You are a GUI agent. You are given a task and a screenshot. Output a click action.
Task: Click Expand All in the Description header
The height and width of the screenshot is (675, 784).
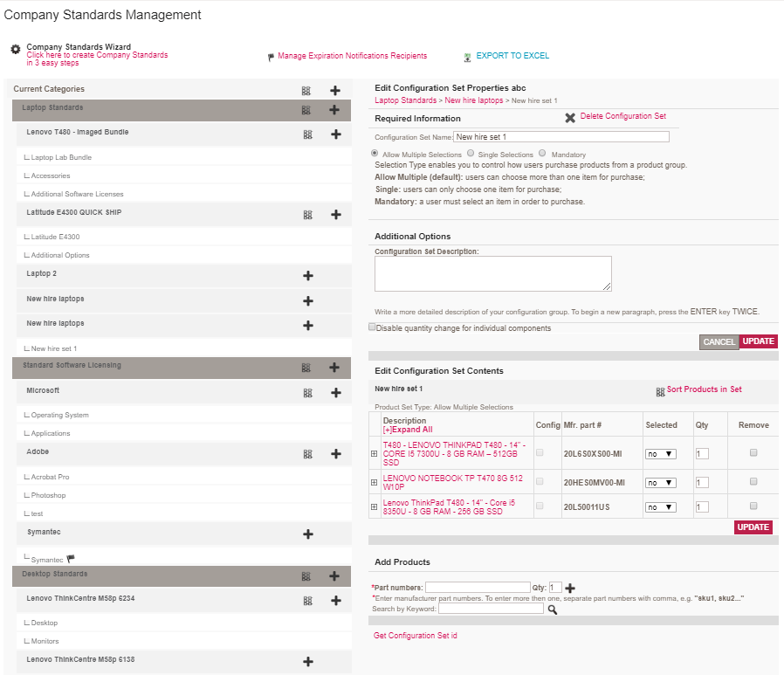[407, 430]
